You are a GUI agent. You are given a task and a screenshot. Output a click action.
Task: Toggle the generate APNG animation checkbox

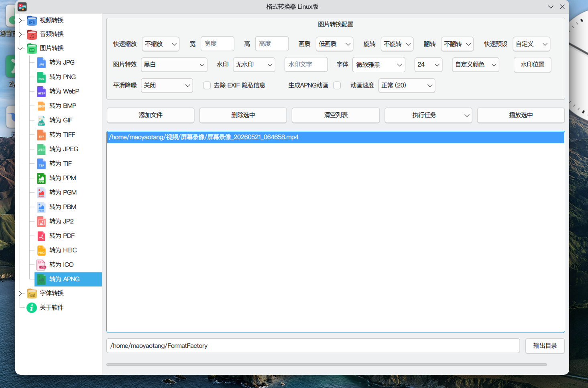tap(337, 85)
